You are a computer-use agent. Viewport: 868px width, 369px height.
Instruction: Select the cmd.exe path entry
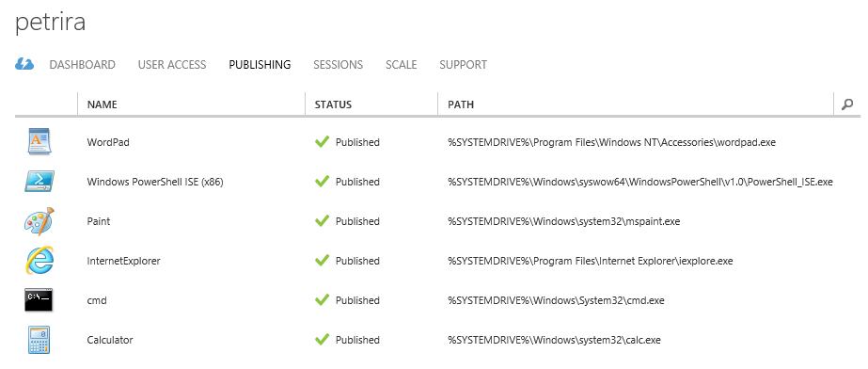click(557, 300)
